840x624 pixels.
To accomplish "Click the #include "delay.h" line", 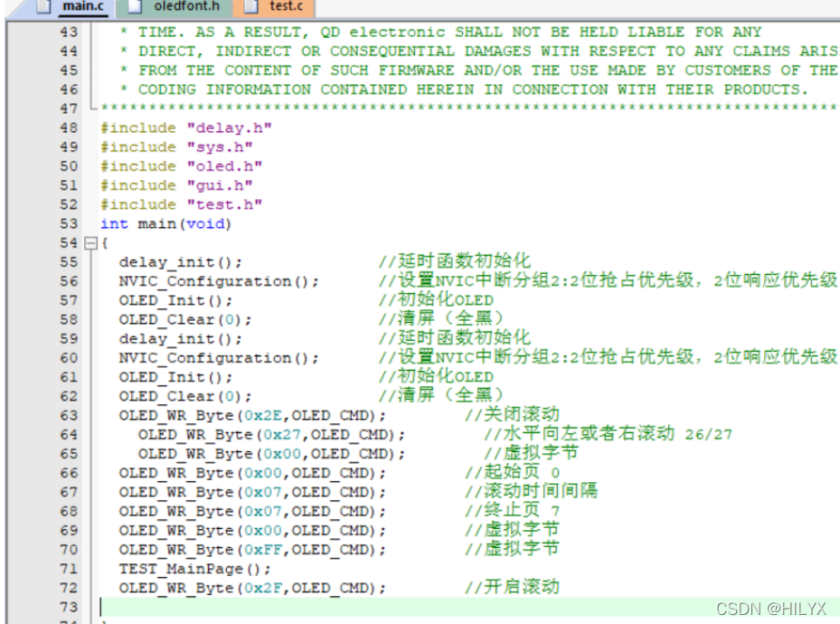I will tap(186, 128).
